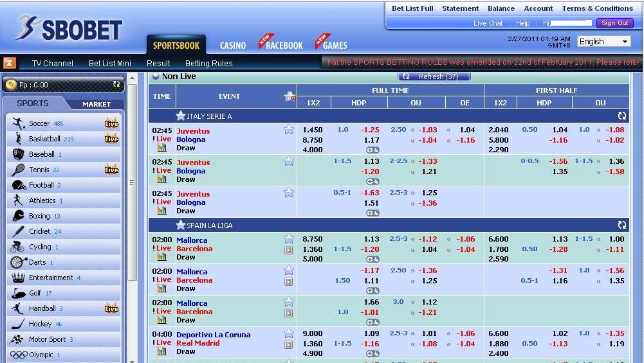This screenshot has width=644, height=363.
Task: Favorite the Spain La Liga league star
Action: point(181,225)
